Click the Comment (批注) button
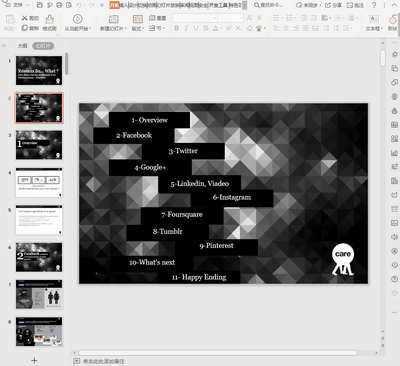This screenshot has height=366, width=400. 355,5
